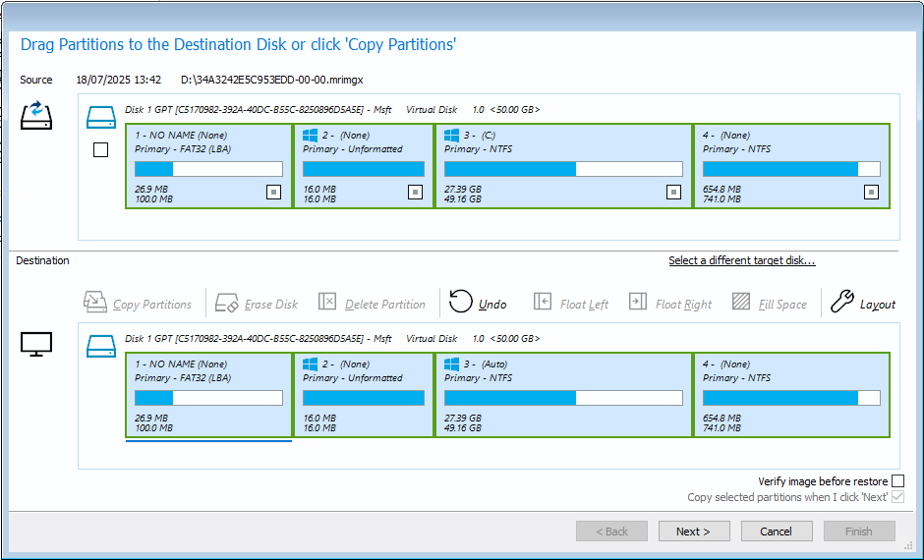Click the Erase Disk icon
Screen dimensions: 924x560
(x=226, y=302)
